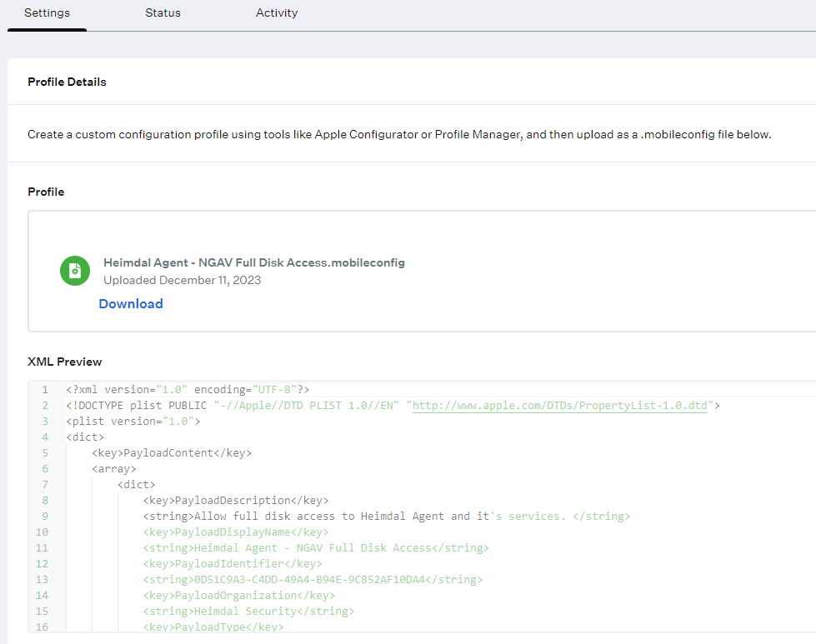This screenshot has height=644, width=816.
Task: Click the 'Allow full disk access' string line
Action: tap(387, 517)
